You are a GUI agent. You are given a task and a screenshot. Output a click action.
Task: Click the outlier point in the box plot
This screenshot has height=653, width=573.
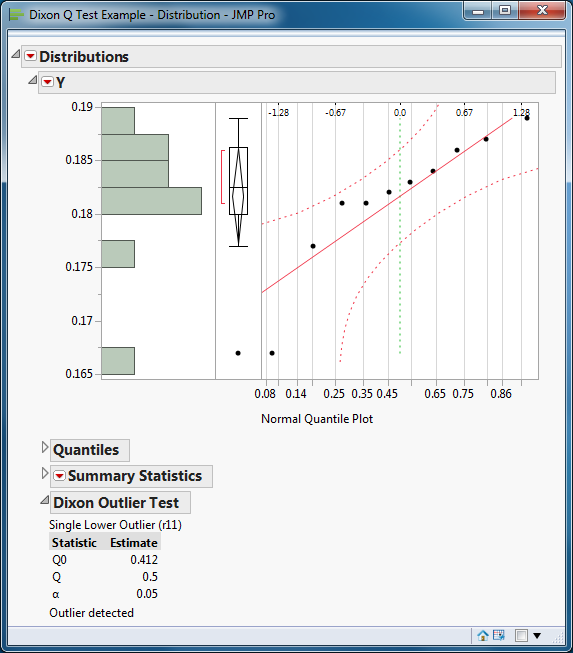238,353
